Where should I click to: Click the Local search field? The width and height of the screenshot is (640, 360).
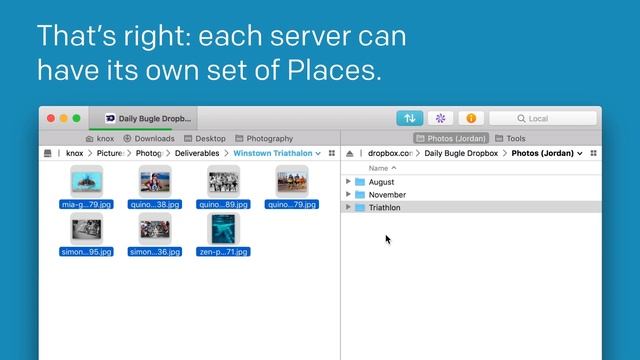click(543, 118)
